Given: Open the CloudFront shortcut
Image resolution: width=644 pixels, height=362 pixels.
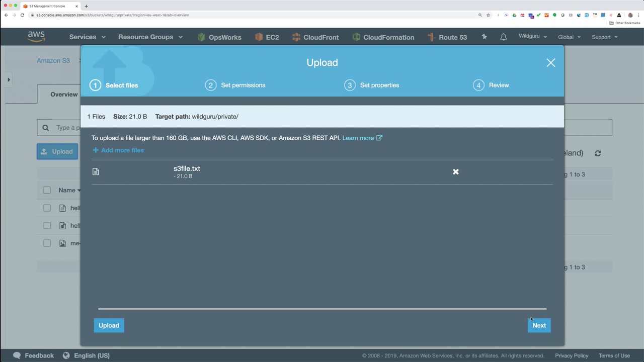Looking at the screenshot, I should 315,37.
